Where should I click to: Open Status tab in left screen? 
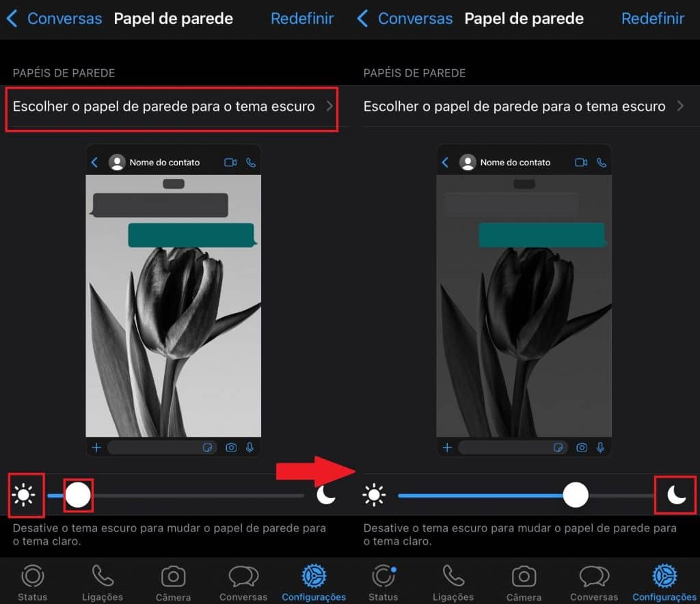click(33, 583)
